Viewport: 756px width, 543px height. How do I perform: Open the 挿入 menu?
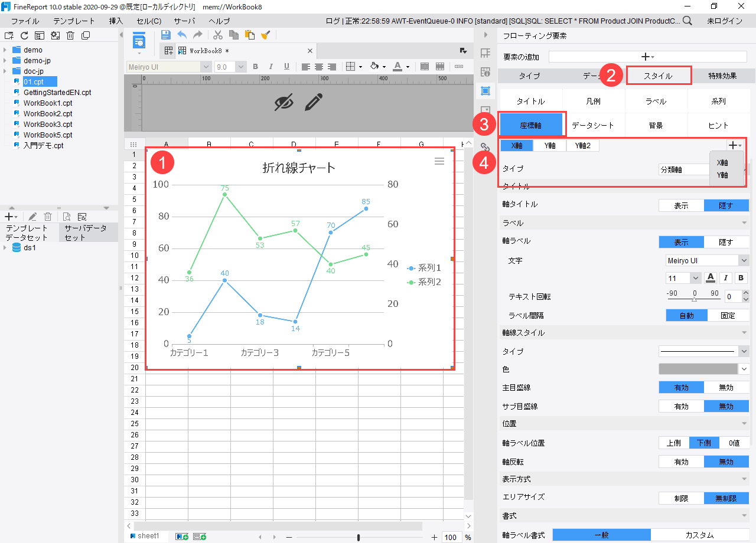coord(116,21)
